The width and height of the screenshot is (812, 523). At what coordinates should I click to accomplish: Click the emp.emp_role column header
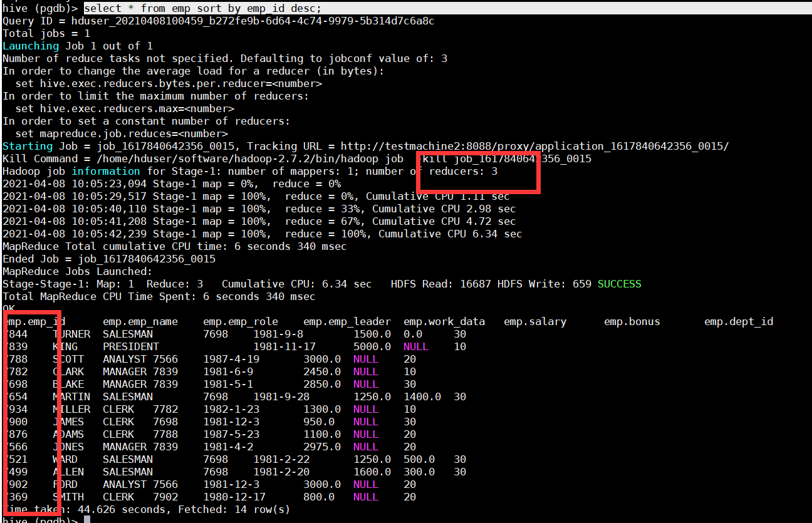(x=241, y=321)
